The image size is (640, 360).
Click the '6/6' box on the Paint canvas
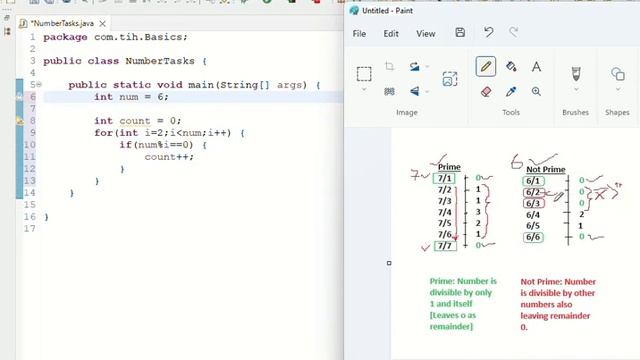coord(533,237)
